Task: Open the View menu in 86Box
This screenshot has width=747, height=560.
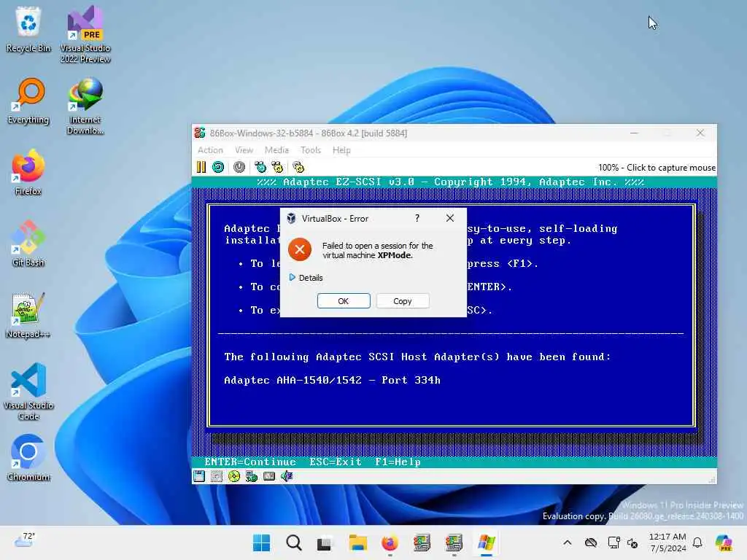Action: 244,150
